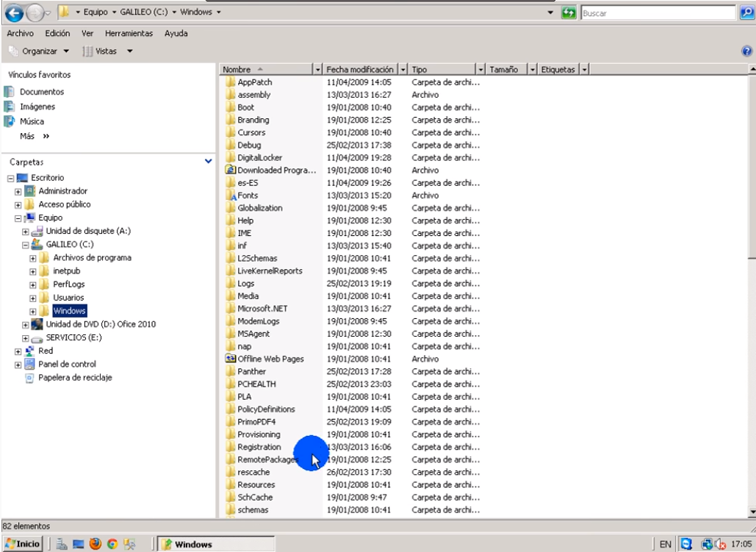Click the Unidad de DVD (D:) drive icon
Screen dimensions: 756x552
click(x=37, y=324)
